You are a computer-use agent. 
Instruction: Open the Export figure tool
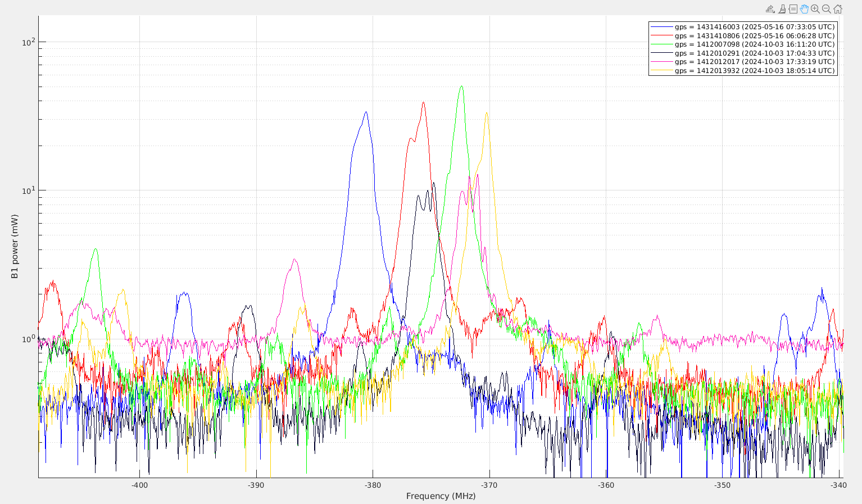(770, 9)
